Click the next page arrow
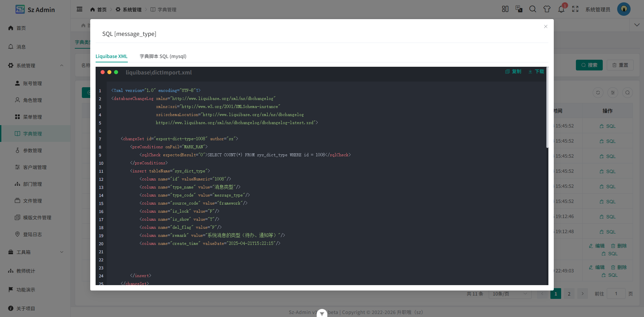The image size is (644, 317). click(x=583, y=294)
